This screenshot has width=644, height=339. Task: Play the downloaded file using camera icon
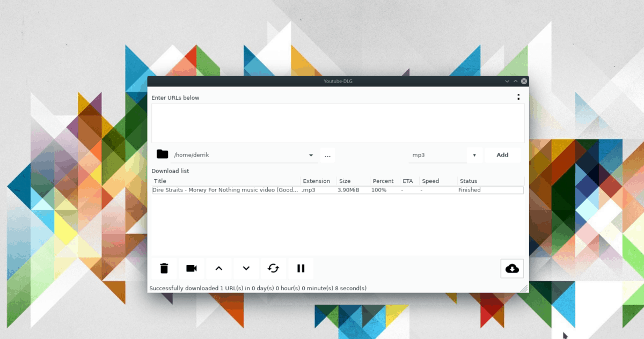click(x=192, y=268)
